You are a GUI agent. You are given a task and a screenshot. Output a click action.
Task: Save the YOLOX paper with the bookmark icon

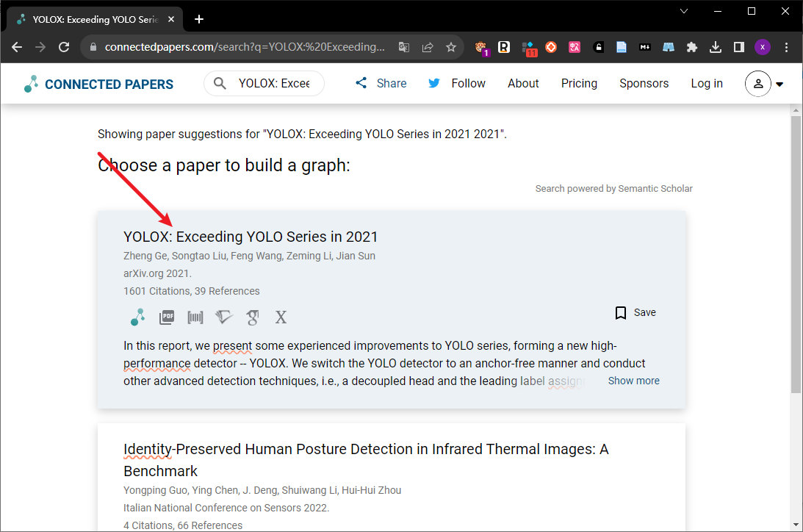pyautogui.click(x=621, y=312)
